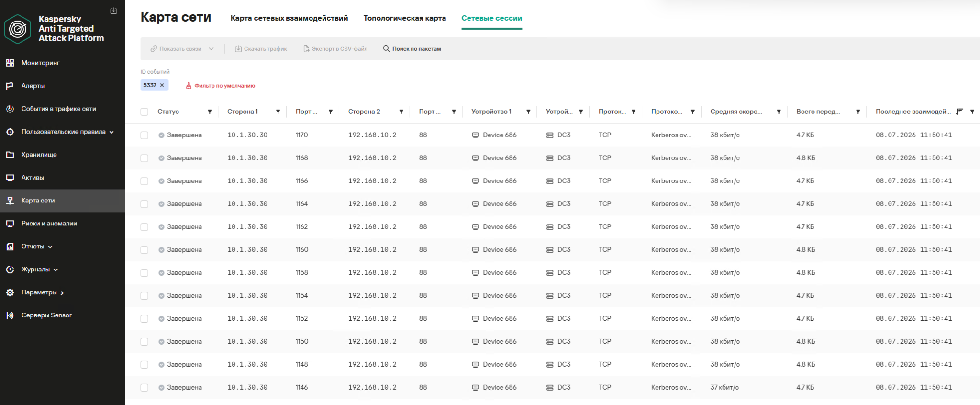Check the row with port 1158
Screen dimensions: 980x405
point(144,273)
